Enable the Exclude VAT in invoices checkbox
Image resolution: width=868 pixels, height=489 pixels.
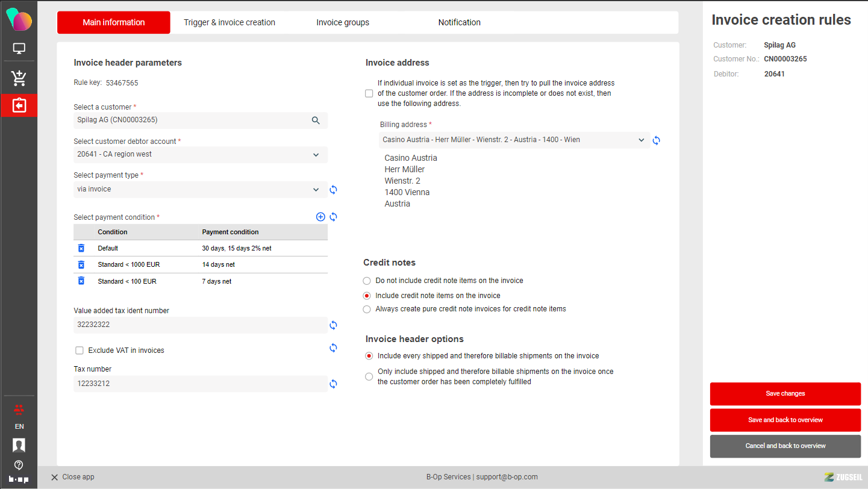tap(79, 350)
